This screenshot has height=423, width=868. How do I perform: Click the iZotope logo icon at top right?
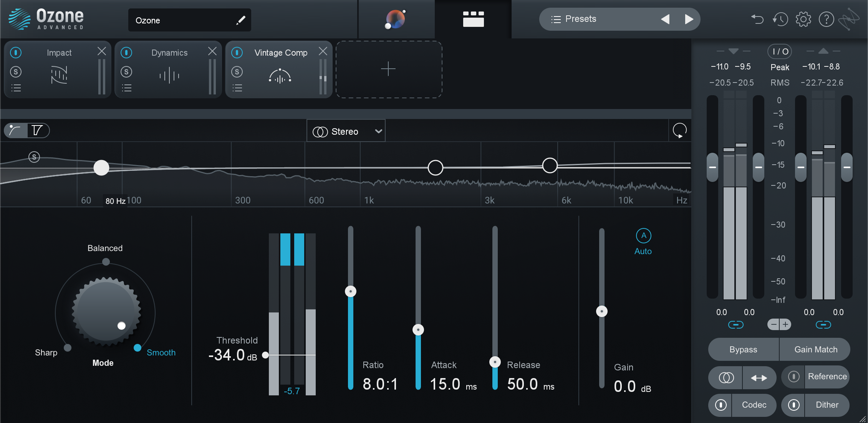pyautogui.click(x=849, y=19)
